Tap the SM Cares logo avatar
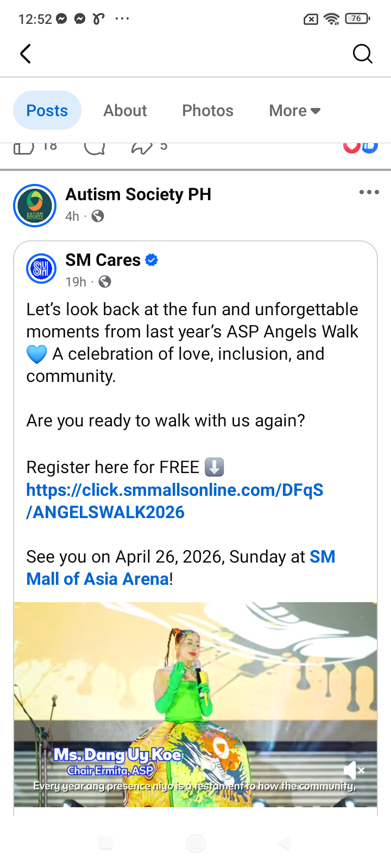 (x=41, y=269)
